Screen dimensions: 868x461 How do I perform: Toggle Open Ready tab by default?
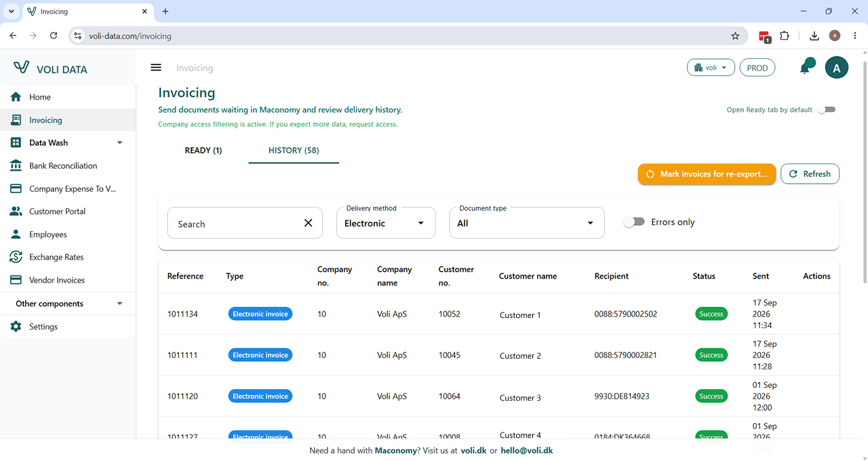tap(826, 110)
